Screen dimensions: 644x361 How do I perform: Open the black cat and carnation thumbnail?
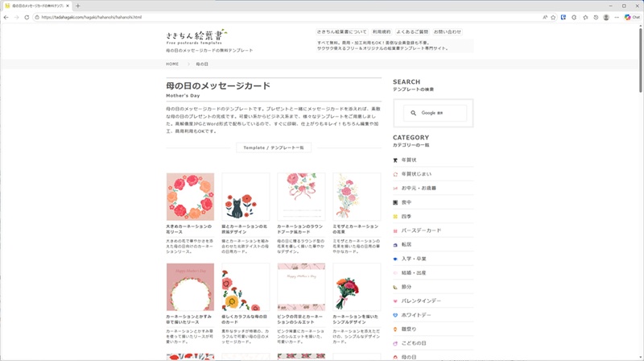246,197
